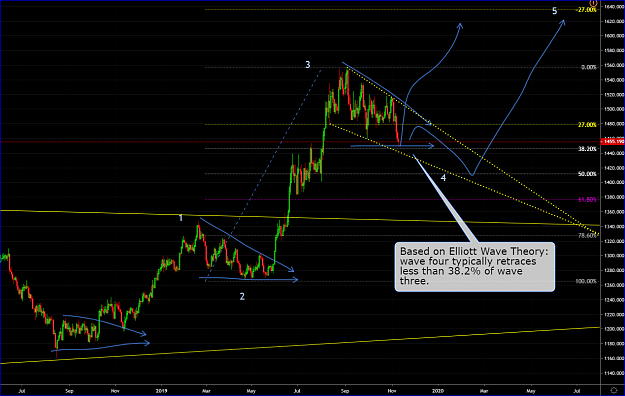Select the wave 2 text label

click(x=242, y=296)
